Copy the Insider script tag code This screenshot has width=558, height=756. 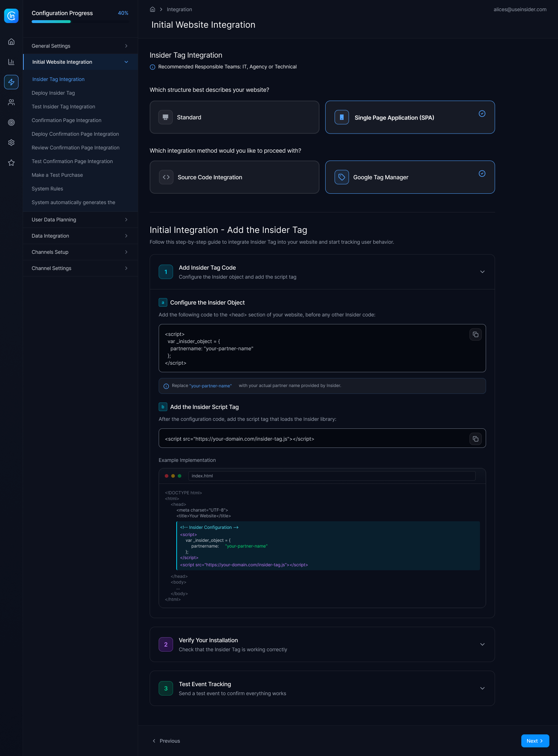click(476, 439)
